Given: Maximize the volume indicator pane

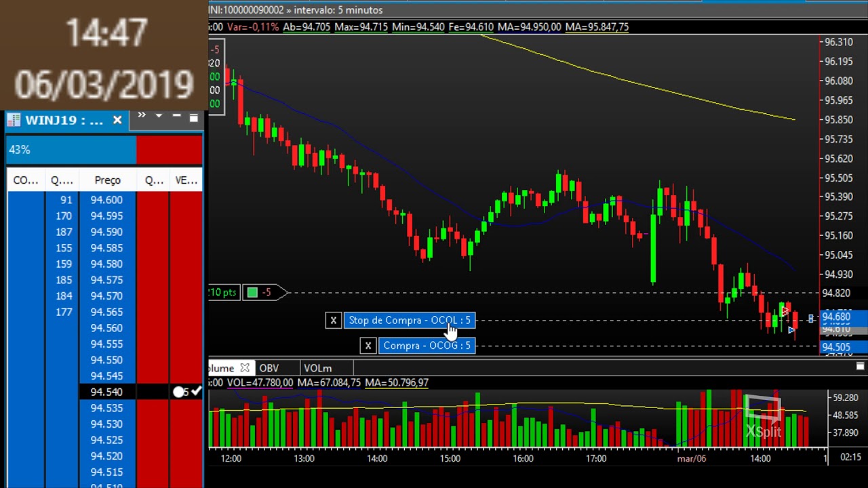Looking at the screenshot, I should pyautogui.click(x=860, y=367).
